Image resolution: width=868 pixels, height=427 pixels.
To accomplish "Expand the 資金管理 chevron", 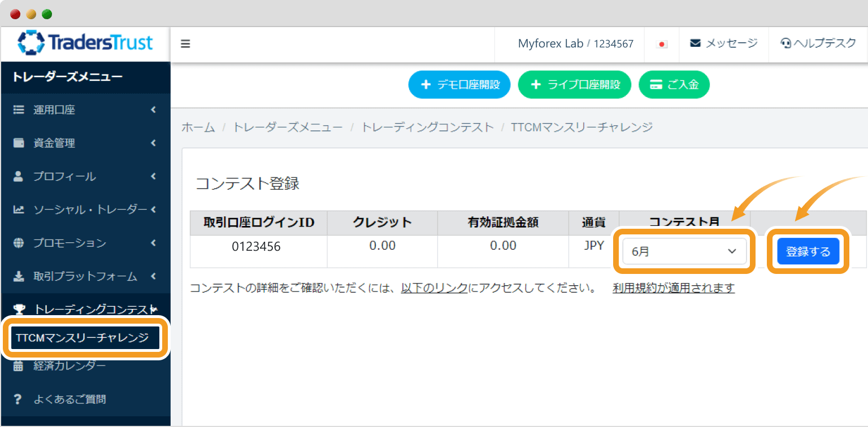I will coord(153,143).
